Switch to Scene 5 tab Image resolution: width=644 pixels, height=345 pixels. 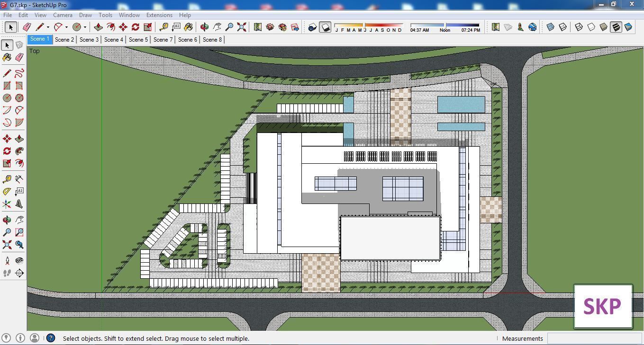tap(138, 40)
